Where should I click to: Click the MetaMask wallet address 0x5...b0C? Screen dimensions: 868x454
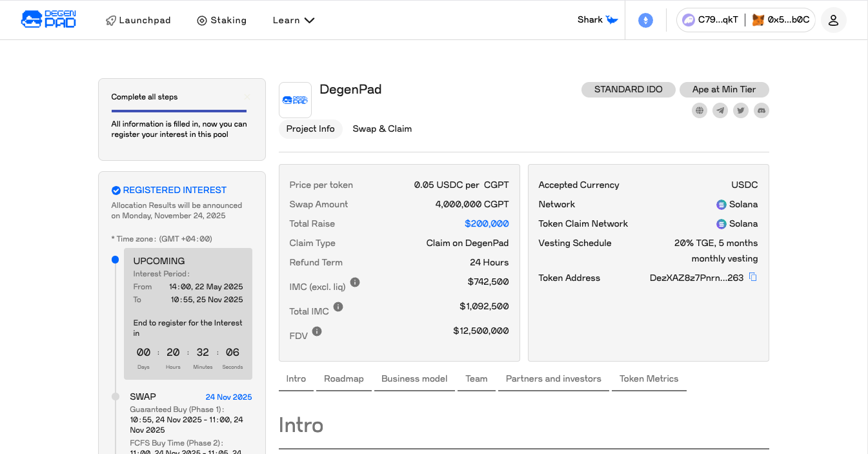point(781,20)
